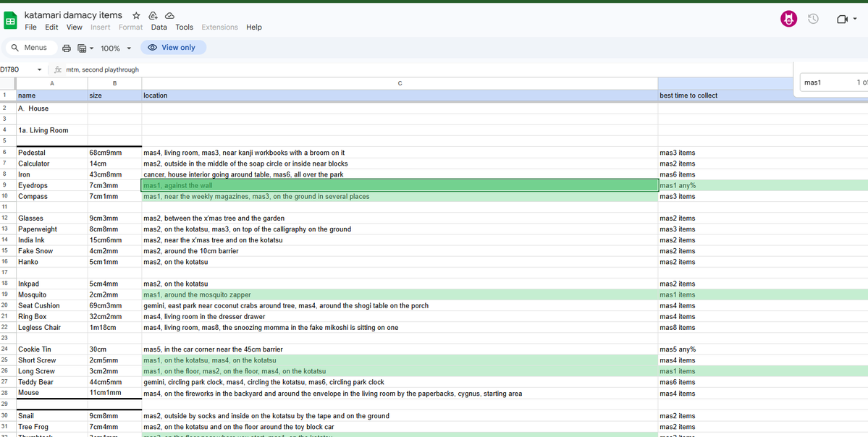Open the Tools menu
Screen dimensions: 868x437
click(185, 27)
